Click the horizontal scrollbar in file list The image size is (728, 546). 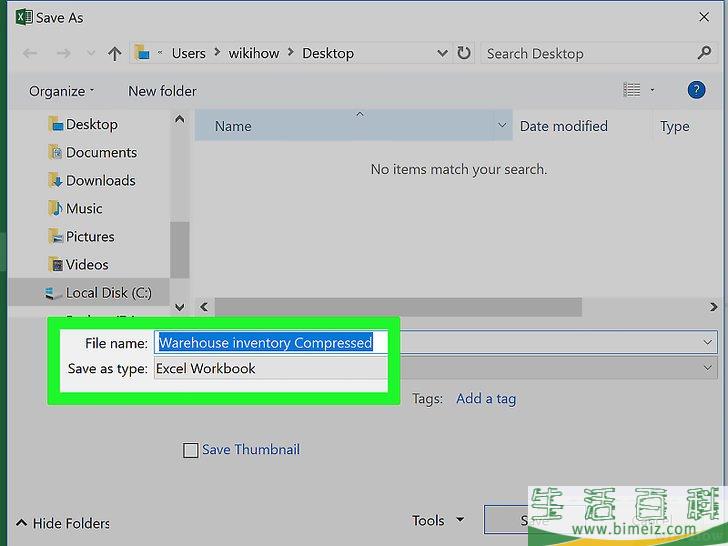point(400,307)
